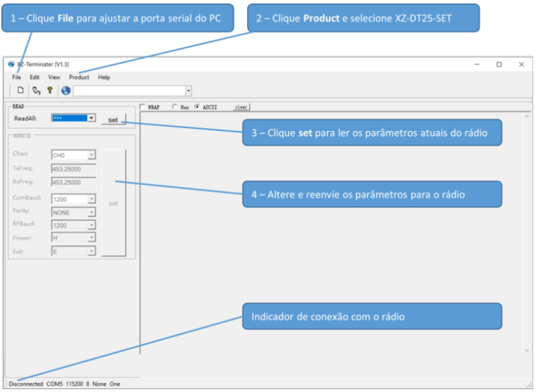
Task: Open the File menu
Action: pos(16,77)
